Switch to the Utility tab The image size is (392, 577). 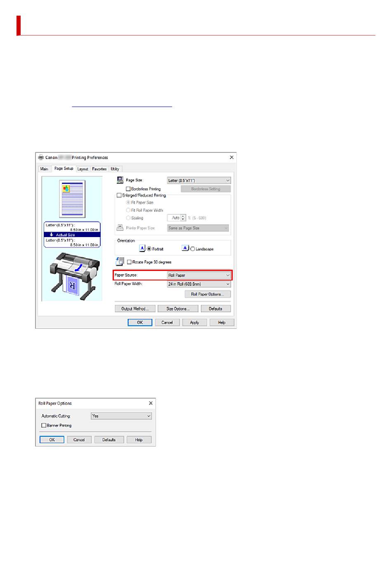[115, 169]
